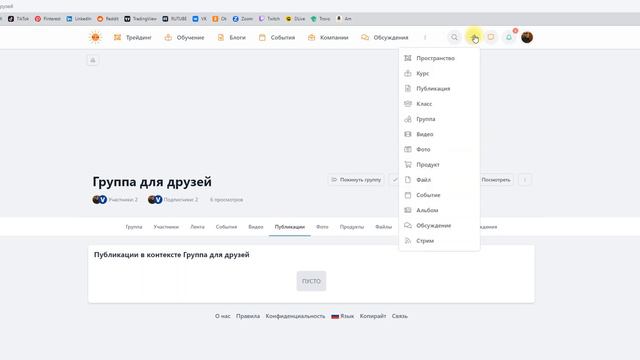Viewport: 640px width, 360px height.
Task: Select the Публикации tab
Action: click(290, 227)
